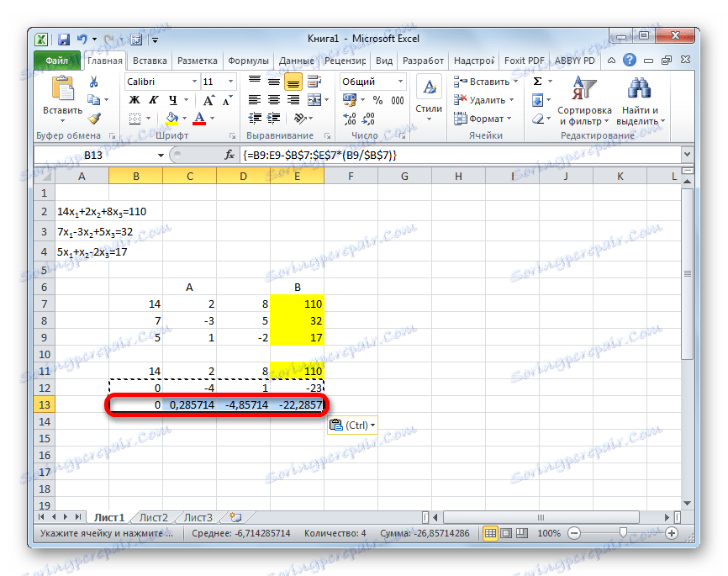Toggle Wrap Text icon

pos(314,82)
